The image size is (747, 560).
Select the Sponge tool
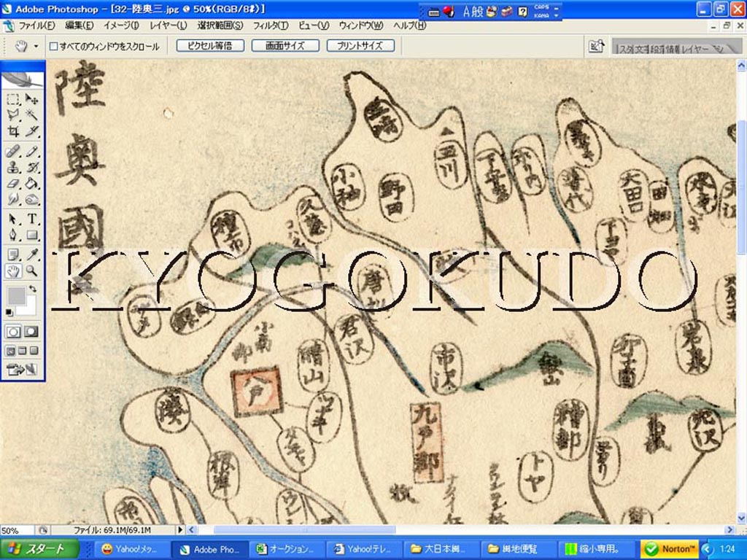(31, 199)
